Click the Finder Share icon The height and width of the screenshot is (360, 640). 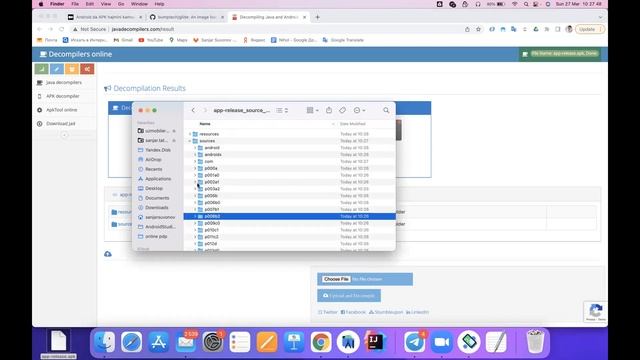(329, 110)
